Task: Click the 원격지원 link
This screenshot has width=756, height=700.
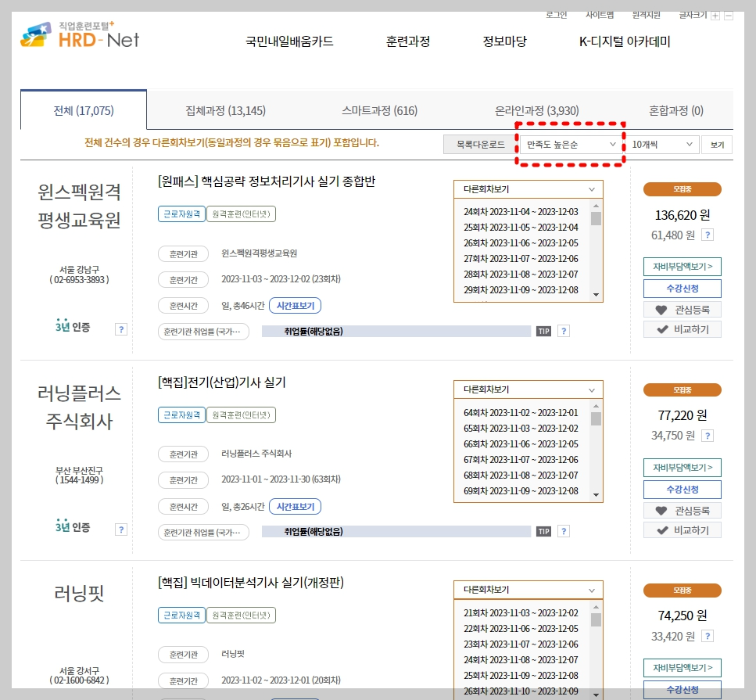Action: tap(646, 15)
